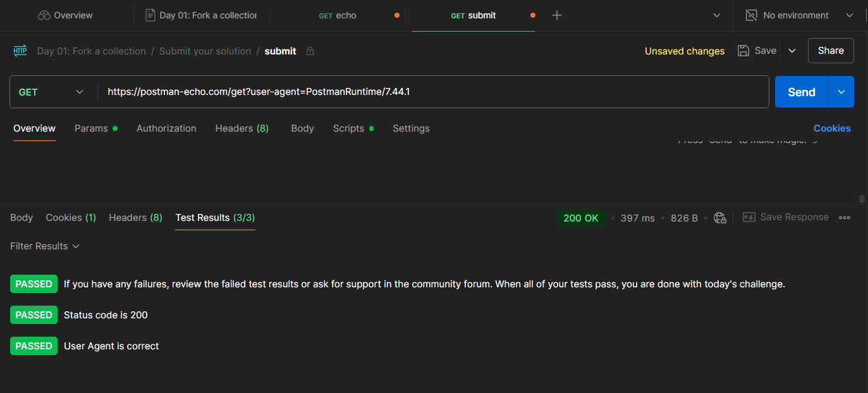Open the Settings tab
Viewport: 868px width, 393px height.
(411, 128)
